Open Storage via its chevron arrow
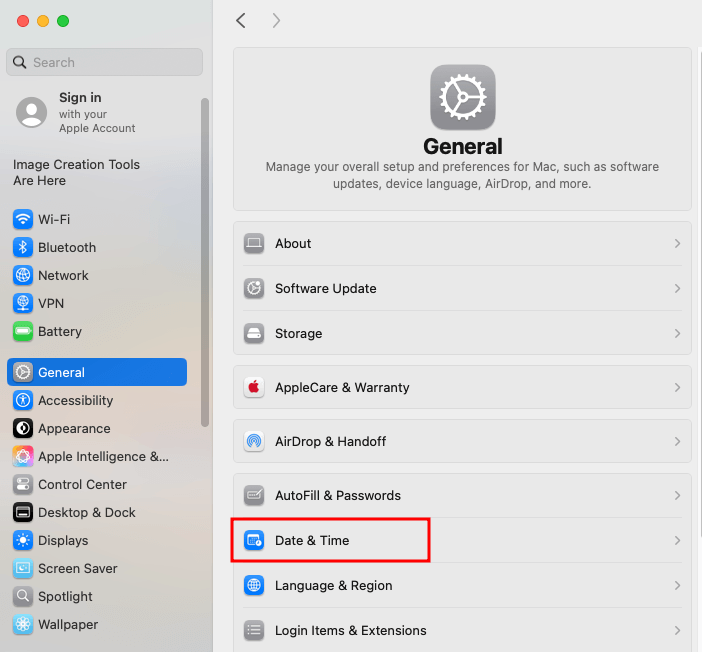 677,333
